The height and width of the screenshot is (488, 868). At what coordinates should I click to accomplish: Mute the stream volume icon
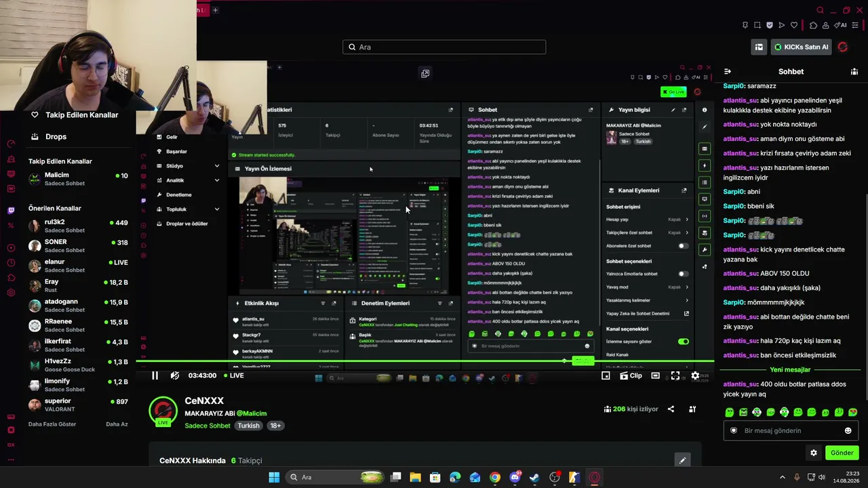(x=175, y=375)
